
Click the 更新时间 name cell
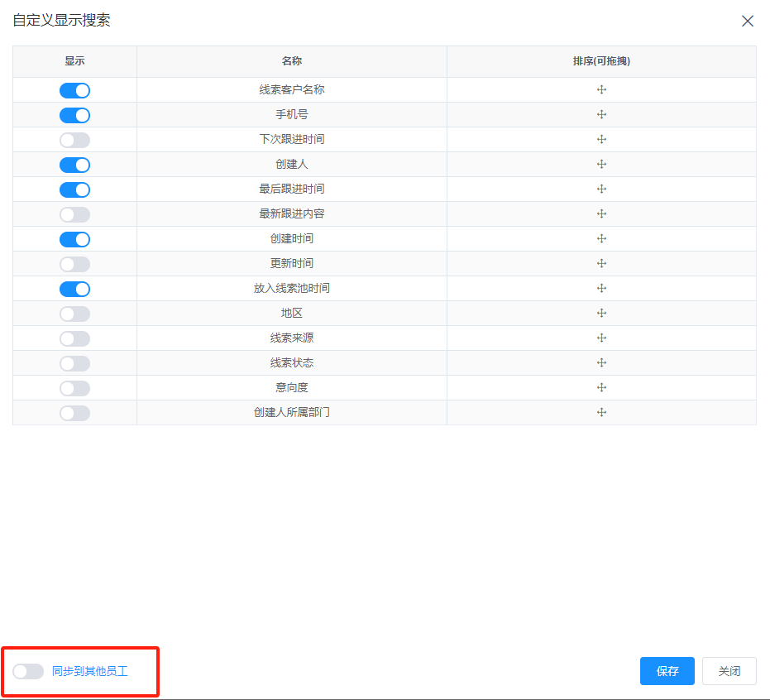click(x=291, y=264)
